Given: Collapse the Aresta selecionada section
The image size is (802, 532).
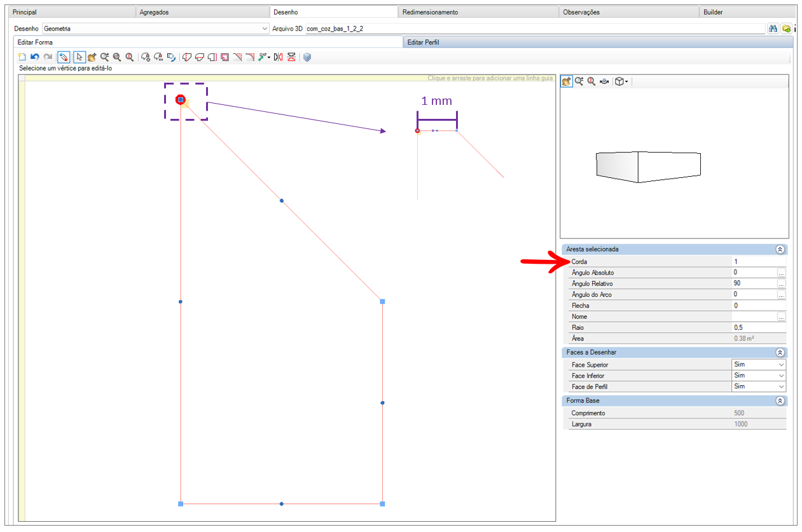Looking at the screenshot, I should coord(780,250).
